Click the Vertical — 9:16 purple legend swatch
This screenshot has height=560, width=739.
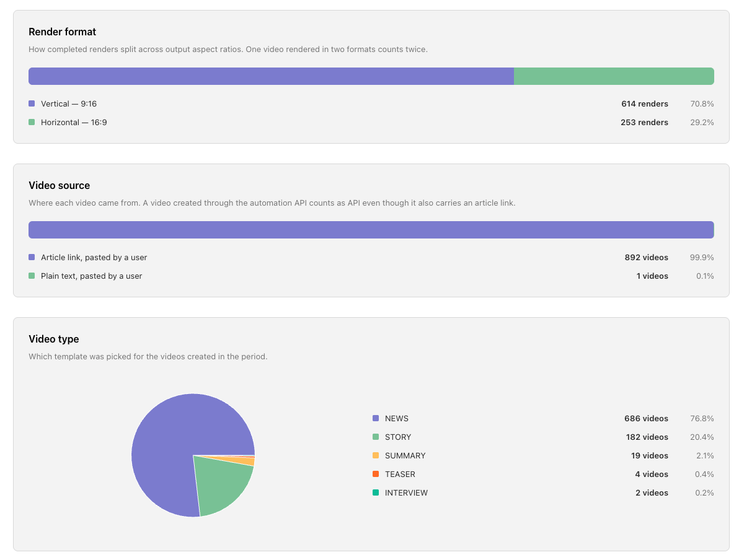tap(32, 103)
